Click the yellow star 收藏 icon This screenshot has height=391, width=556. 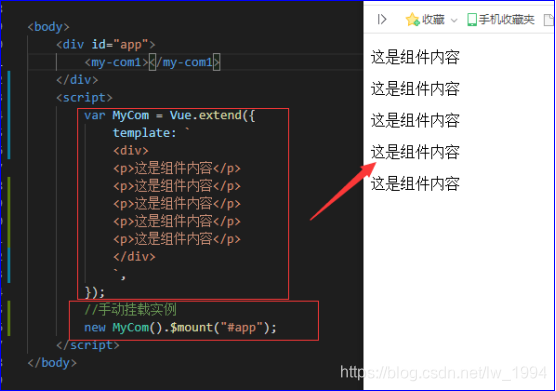coord(413,19)
